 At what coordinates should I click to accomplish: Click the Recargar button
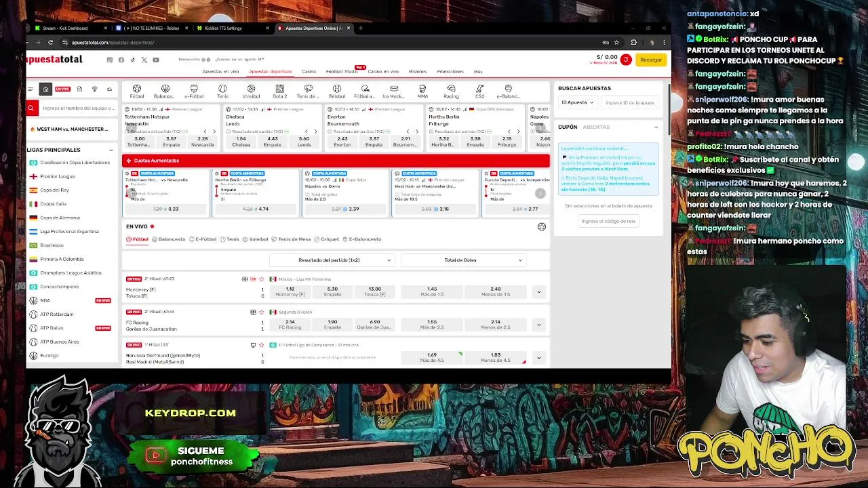click(650, 60)
